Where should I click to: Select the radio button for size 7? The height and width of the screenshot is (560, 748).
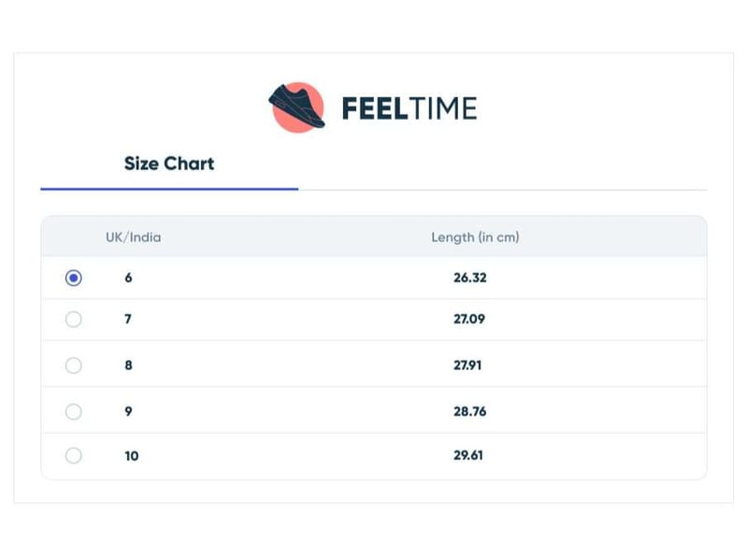click(74, 320)
